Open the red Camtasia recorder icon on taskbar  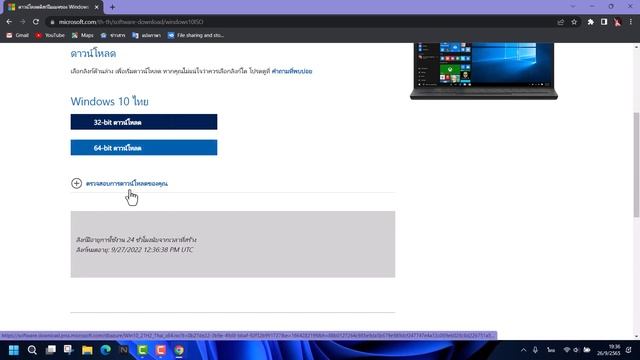[161, 350]
